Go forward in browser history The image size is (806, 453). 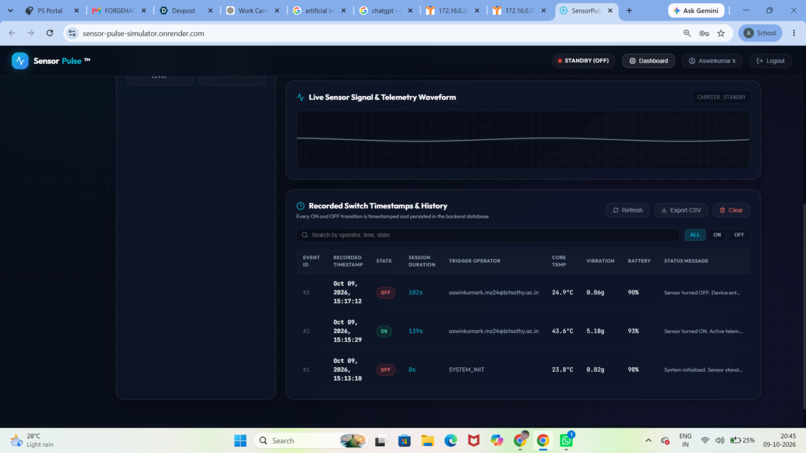[31, 33]
